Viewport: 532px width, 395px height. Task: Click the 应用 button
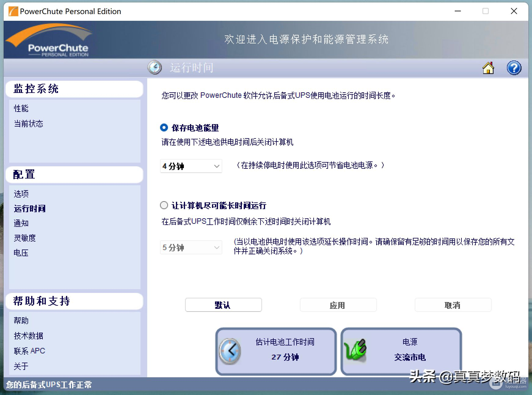point(338,305)
